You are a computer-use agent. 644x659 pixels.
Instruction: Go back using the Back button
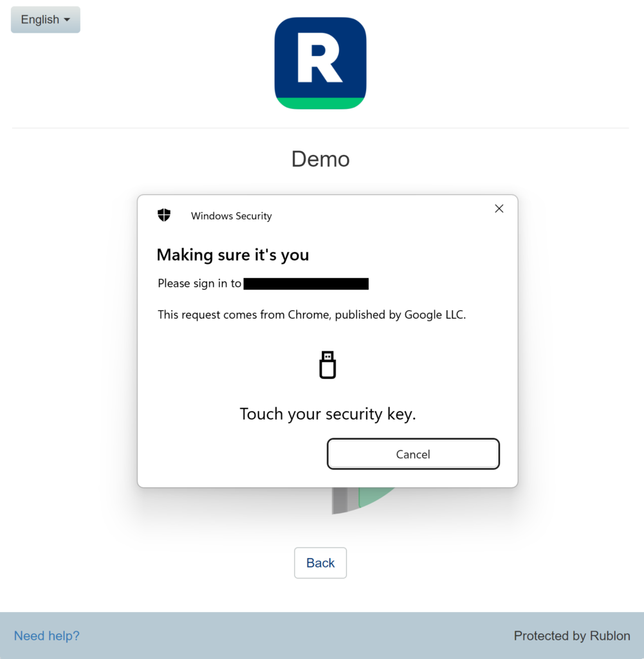point(320,562)
